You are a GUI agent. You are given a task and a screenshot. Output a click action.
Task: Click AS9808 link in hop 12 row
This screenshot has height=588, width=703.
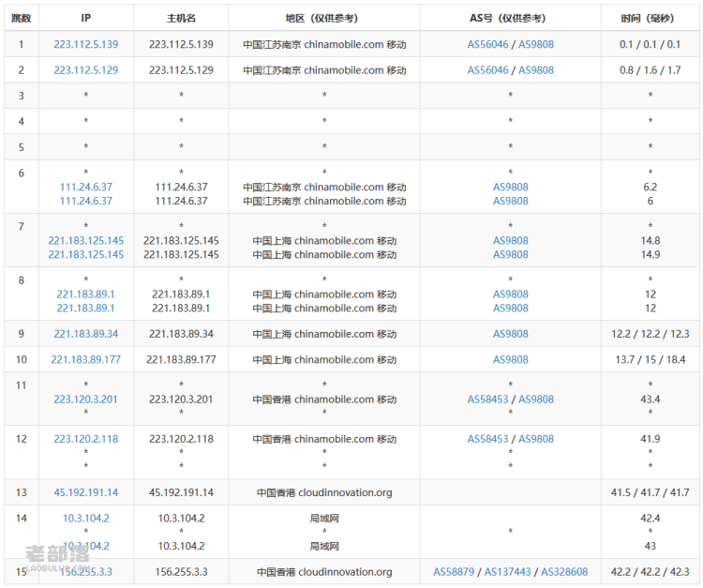coord(536,439)
